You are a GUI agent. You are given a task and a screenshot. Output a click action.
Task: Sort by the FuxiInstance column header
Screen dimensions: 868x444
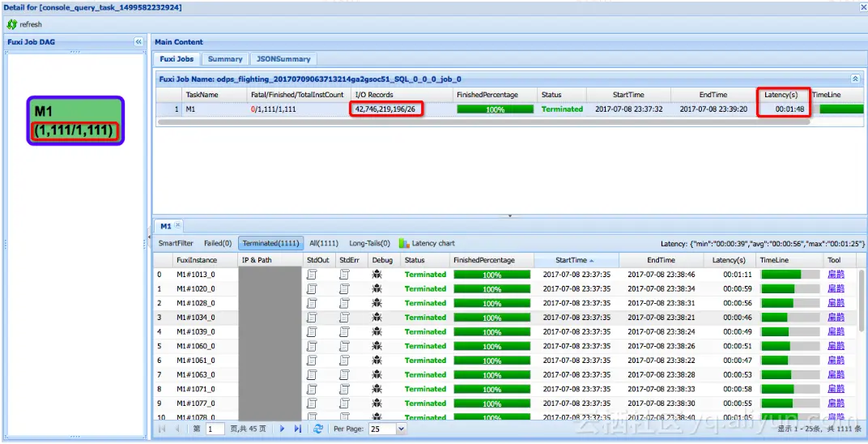[205, 260]
